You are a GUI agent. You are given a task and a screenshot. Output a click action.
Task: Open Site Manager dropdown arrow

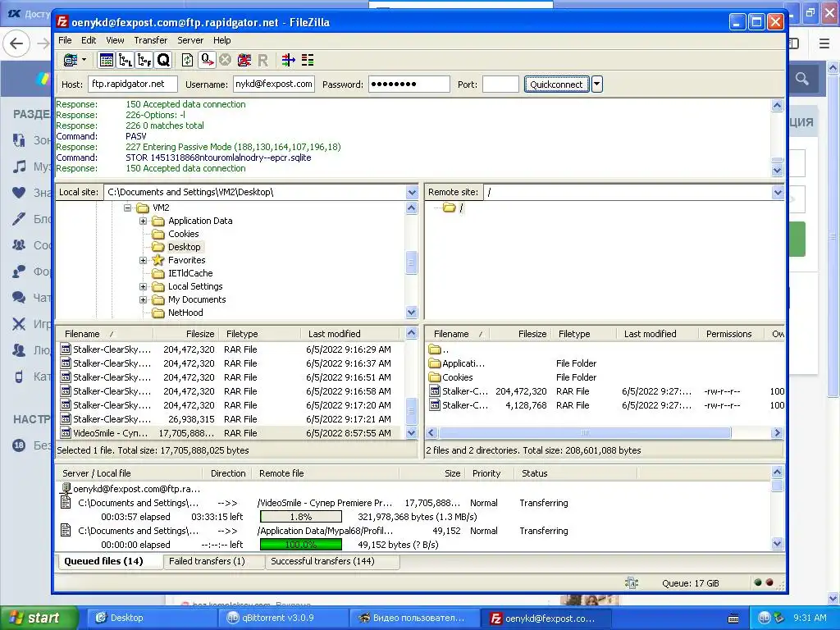coord(84,60)
